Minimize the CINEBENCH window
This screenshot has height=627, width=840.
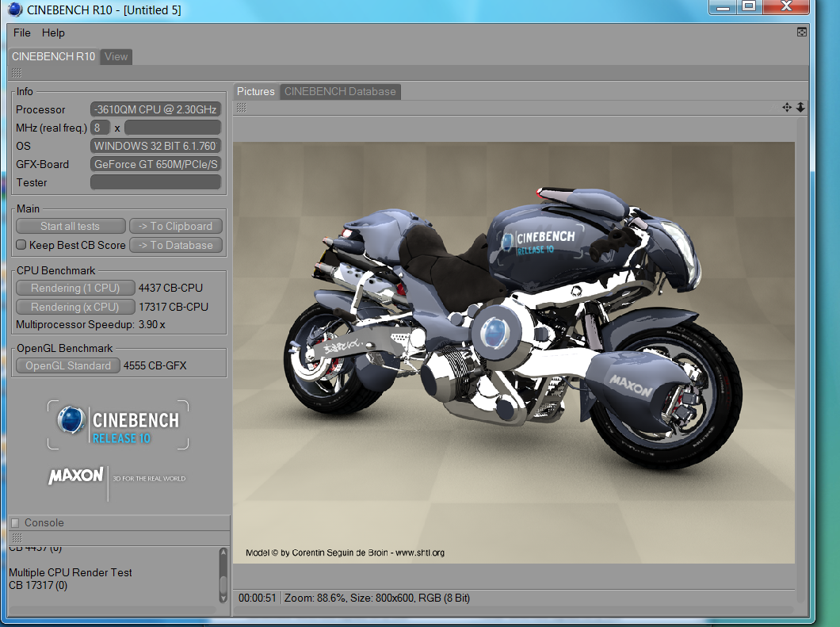(724, 6)
